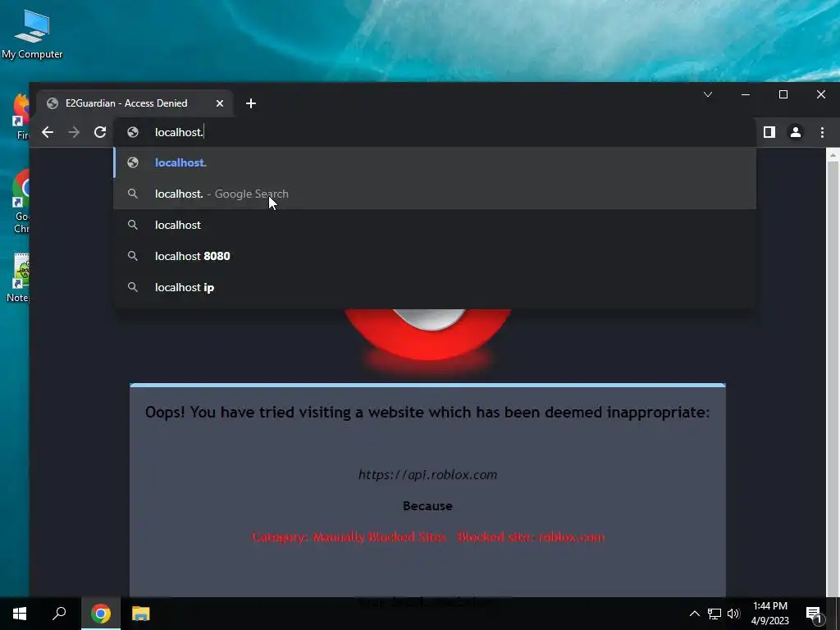Open the Windows Start menu
The width and height of the screenshot is (840, 630).
(20, 614)
